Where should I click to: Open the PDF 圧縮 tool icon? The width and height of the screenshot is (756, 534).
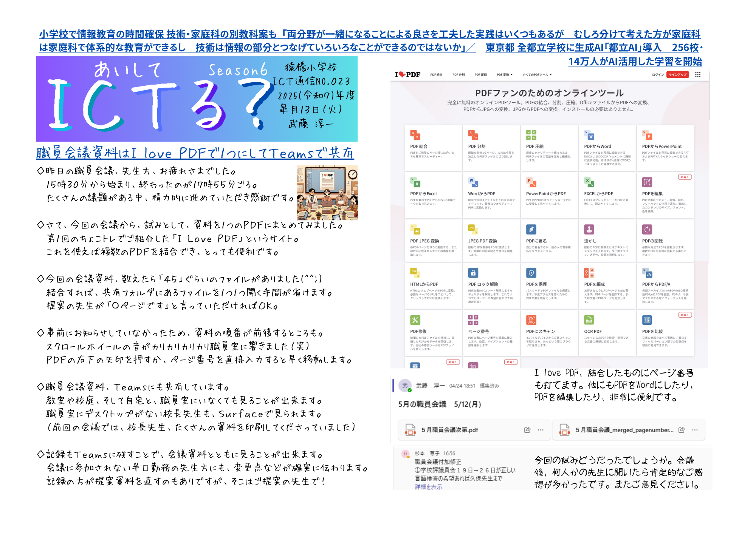(531, 135)
